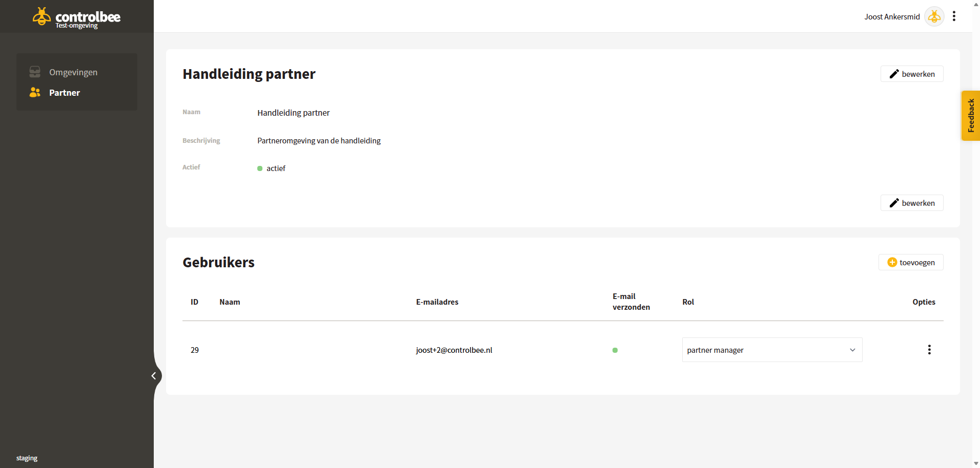980x468 pixels.
Task: Click the joost+2@controlbee.nl email cell
Action: coord(454,350)
